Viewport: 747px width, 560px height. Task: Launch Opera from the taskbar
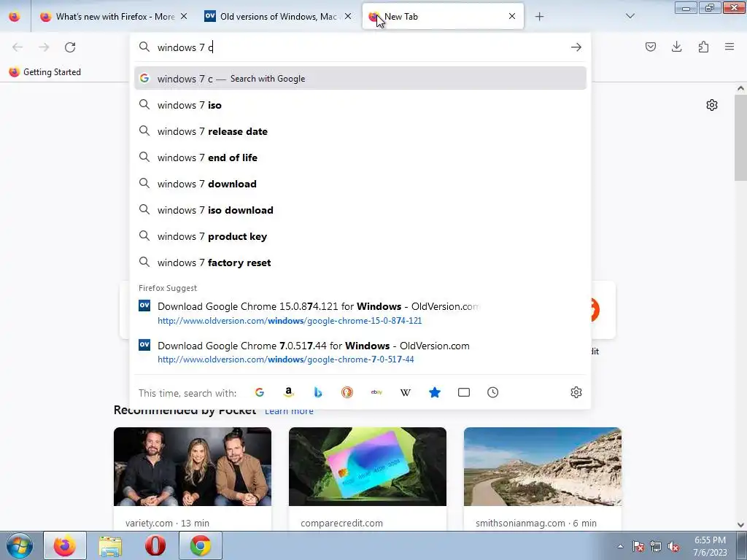pos(155,545)
